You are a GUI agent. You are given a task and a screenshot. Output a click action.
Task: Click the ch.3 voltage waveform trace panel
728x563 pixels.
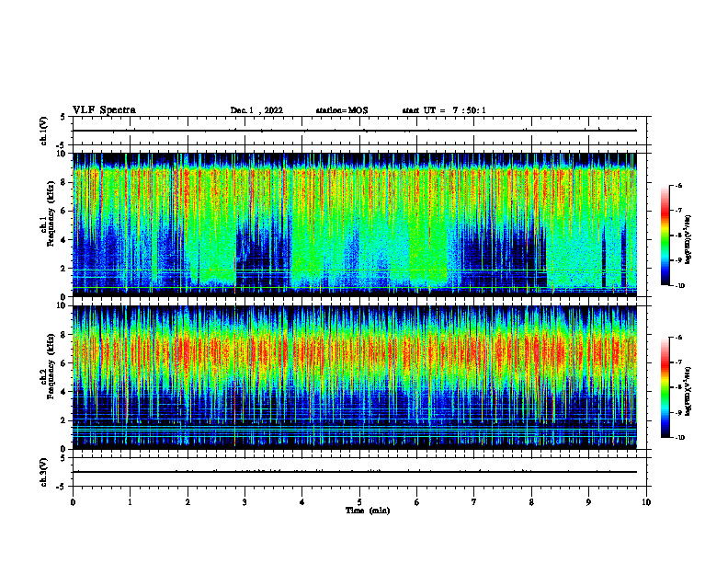tap(361, 472)
